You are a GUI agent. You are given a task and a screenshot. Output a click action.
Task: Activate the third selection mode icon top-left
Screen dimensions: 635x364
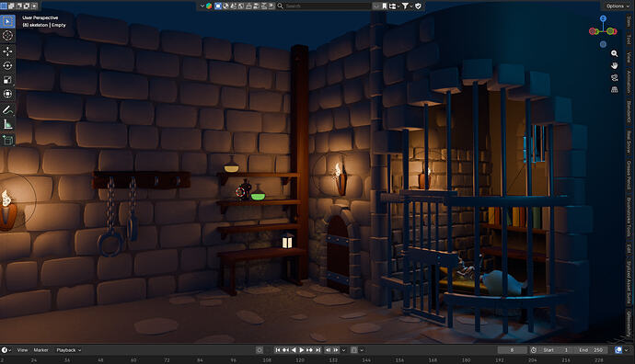[x=19, y=6]
